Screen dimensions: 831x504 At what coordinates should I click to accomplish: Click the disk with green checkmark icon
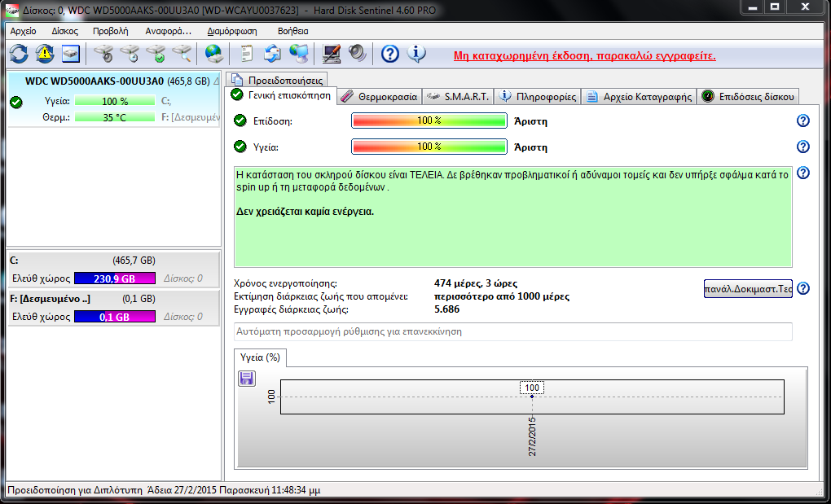[156, 53]
